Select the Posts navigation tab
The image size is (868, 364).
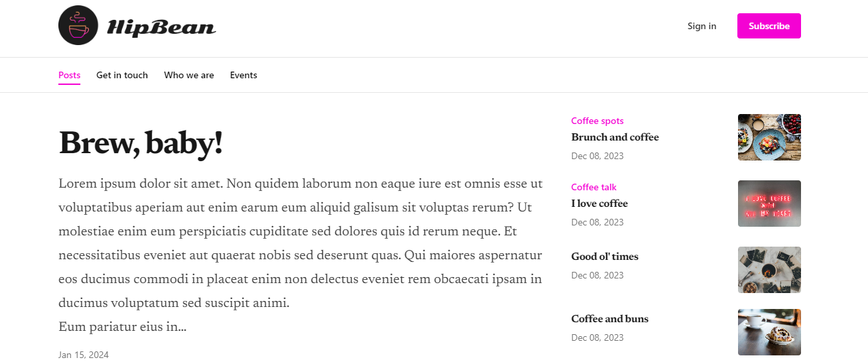[x=69, y=75]
